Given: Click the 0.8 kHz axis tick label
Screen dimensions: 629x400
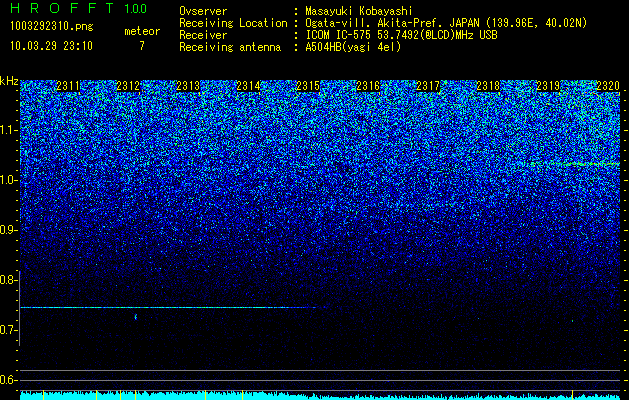Looking at the screenshot, I should pyautogui.click(x=9, y=280).
